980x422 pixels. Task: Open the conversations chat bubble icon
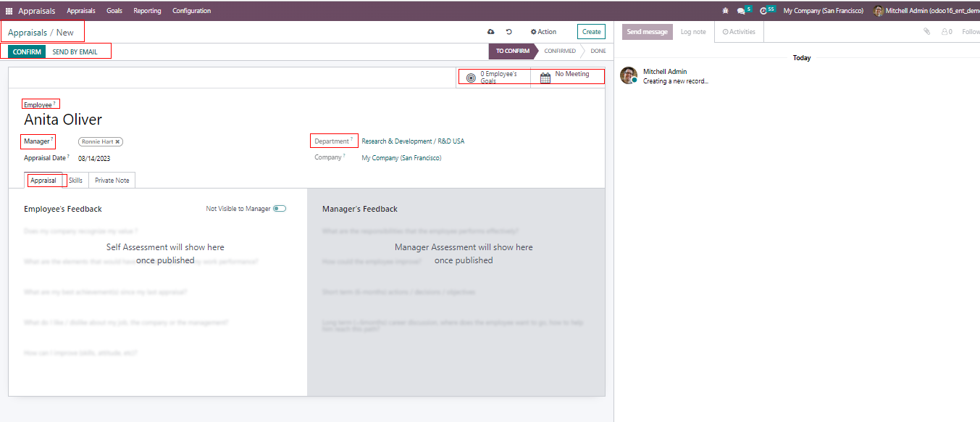tap(740, 11)
